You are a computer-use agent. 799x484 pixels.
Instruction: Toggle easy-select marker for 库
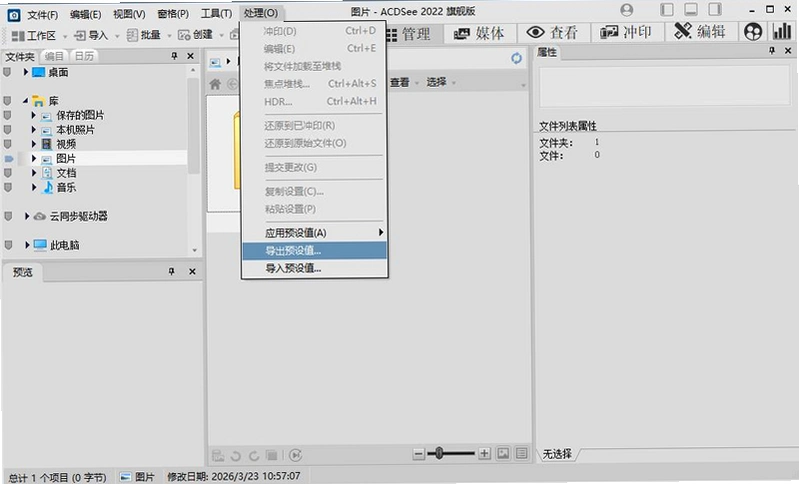click(7, 101)
